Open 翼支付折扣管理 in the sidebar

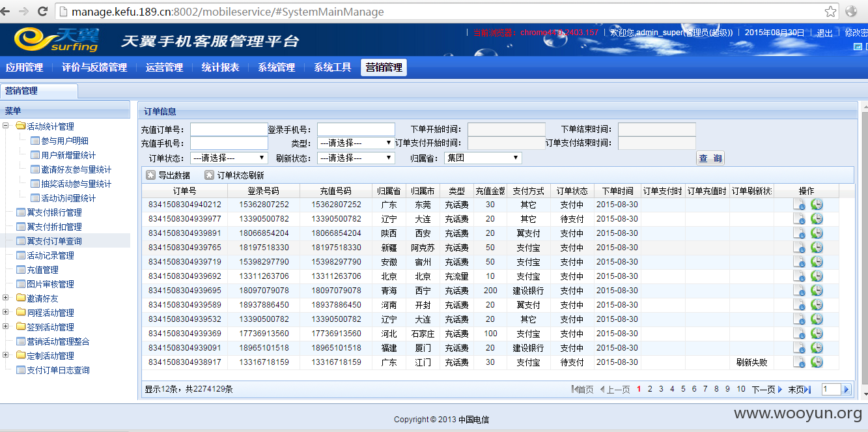point(54,227)
